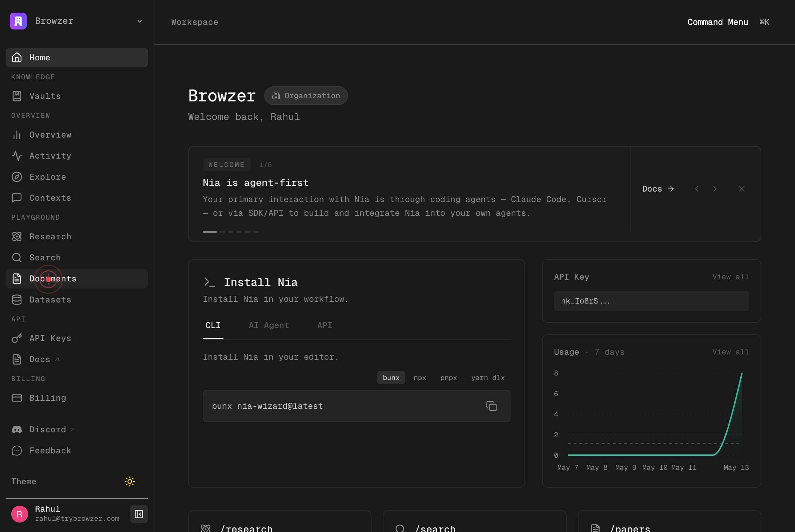The height and width of the screenshot is (532, 795).
Task: Select the yarn dlx package runner
Action: 488,378
